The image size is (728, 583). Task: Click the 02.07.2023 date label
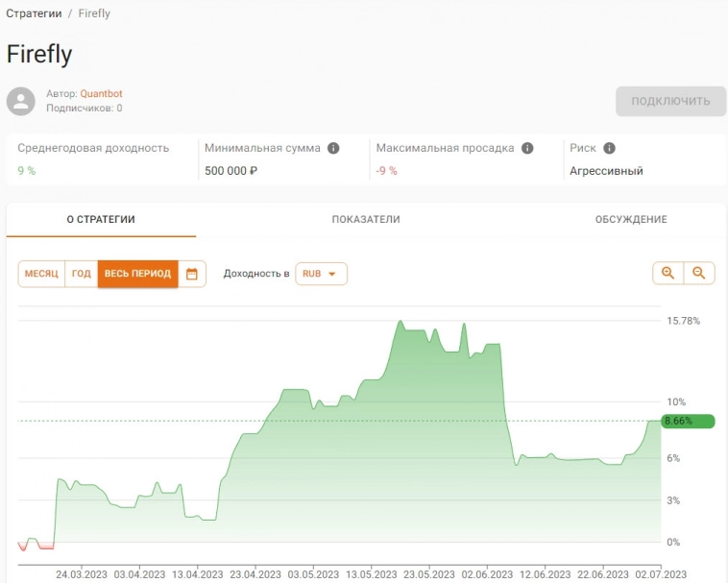coord(661,574)
